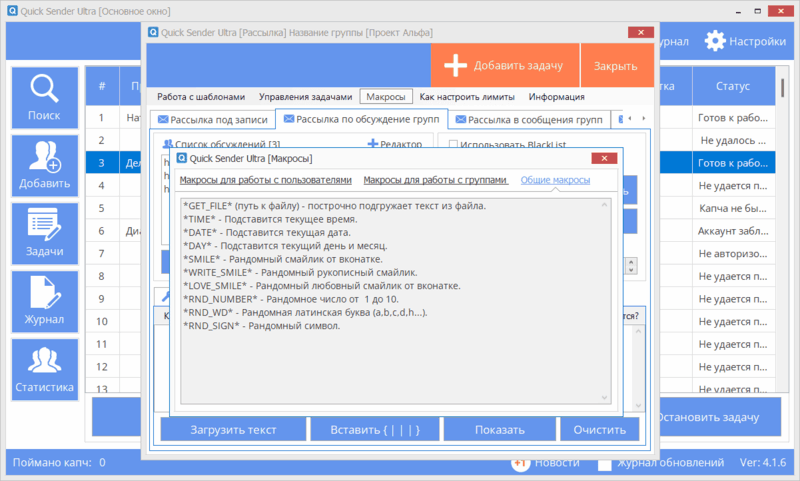Image resolution: width=800 pixels, height=481 pixels.
Task: Switch to Рассылка под записи tab
Action: 211,121
